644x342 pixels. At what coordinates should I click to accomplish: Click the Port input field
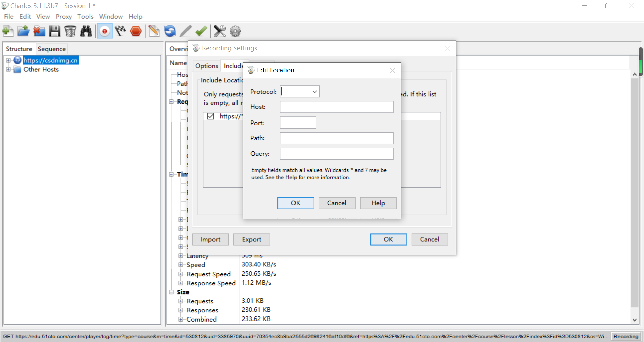298,123
